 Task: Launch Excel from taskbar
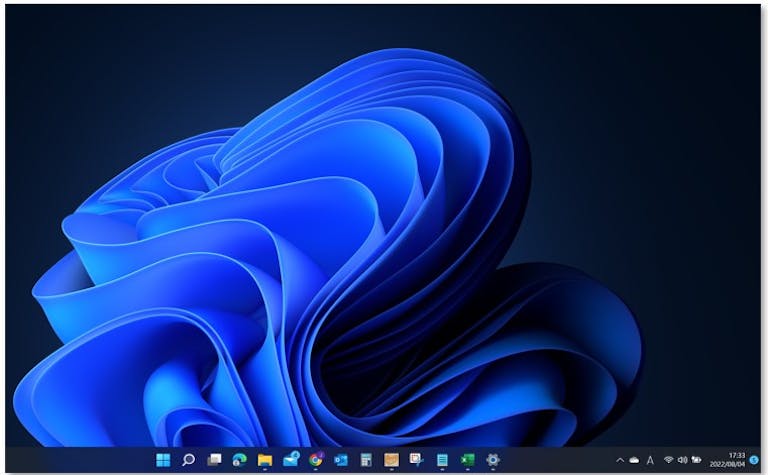point(468,460)
